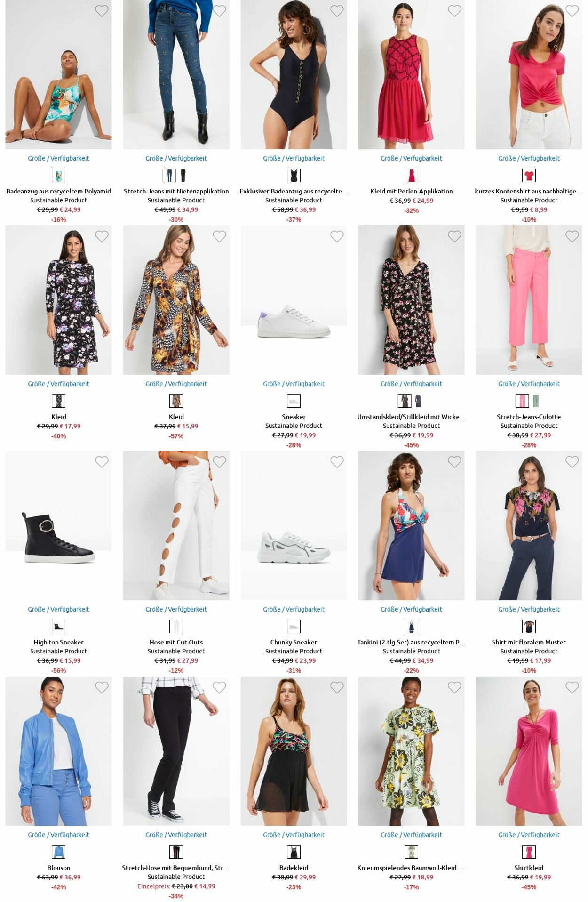Viewport: 588px width, 902px height.
Task: Toggle wishlist heart on the pink Shirtkleid
Action: [572, 687]
